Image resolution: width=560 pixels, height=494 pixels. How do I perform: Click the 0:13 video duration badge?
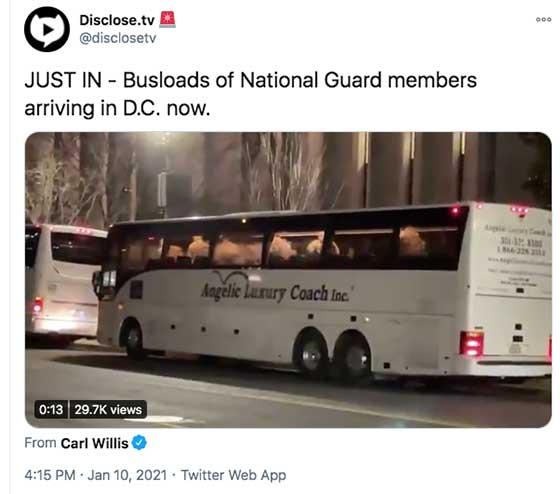51,409
